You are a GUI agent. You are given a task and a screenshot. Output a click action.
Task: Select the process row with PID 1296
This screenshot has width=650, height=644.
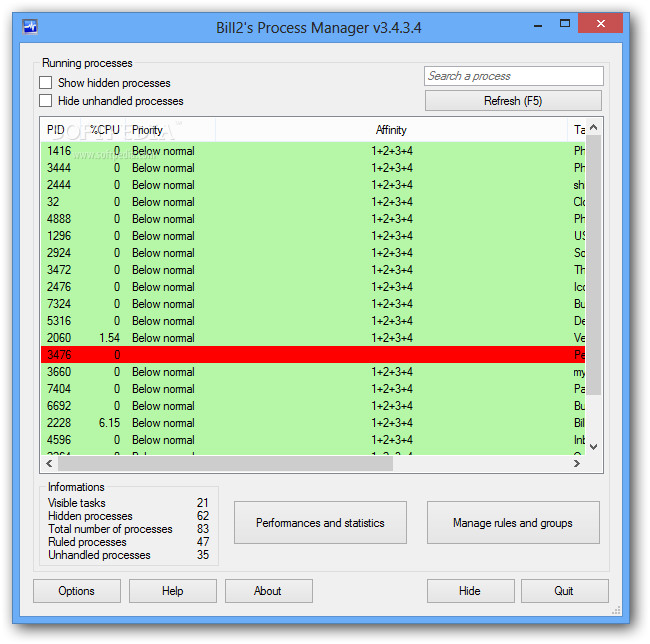pos(313,236)
